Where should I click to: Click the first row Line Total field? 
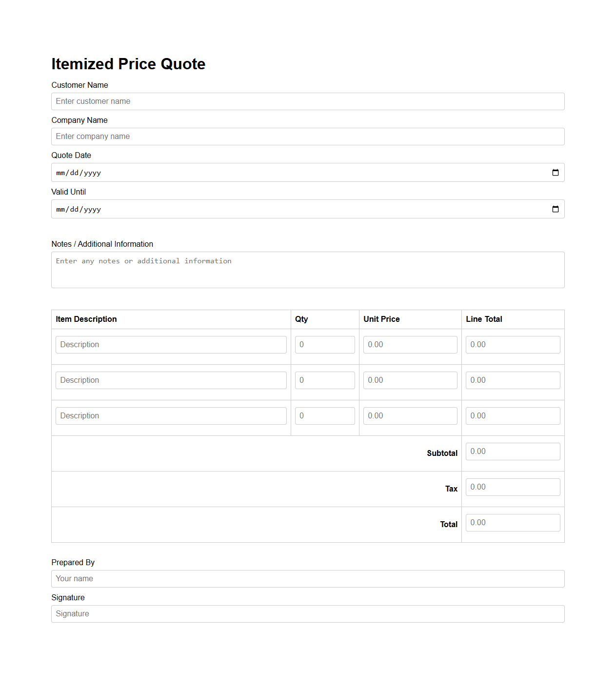(513, 344)
